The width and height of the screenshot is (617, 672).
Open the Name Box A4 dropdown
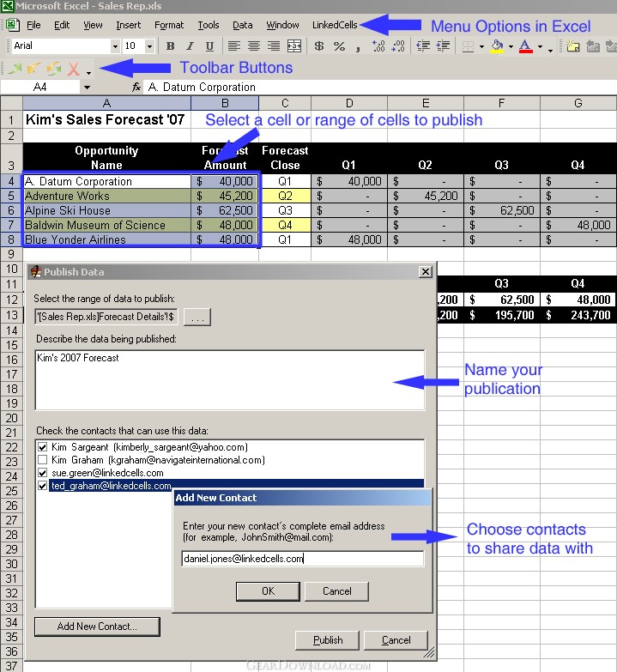pyautogui.click(x=87, y=88)
